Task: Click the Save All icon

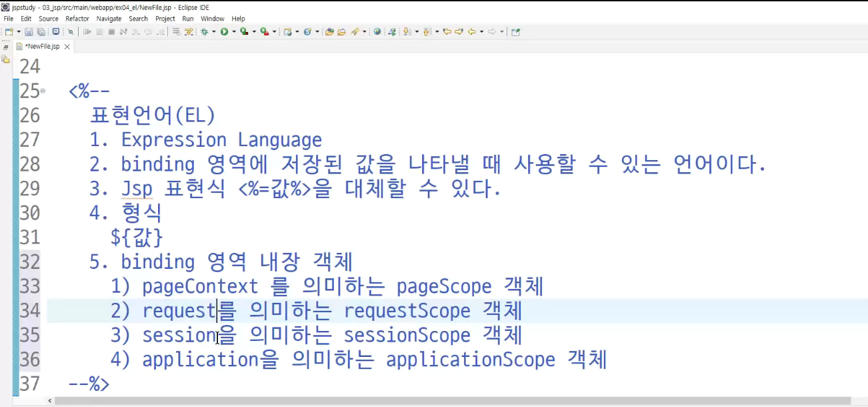Action: pos(41,31)
